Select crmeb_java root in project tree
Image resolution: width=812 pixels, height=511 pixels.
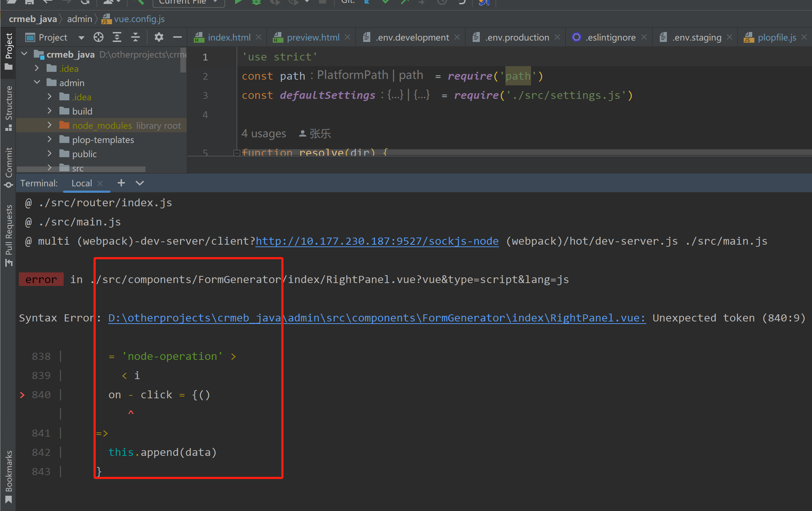click(x=70, y=54)
